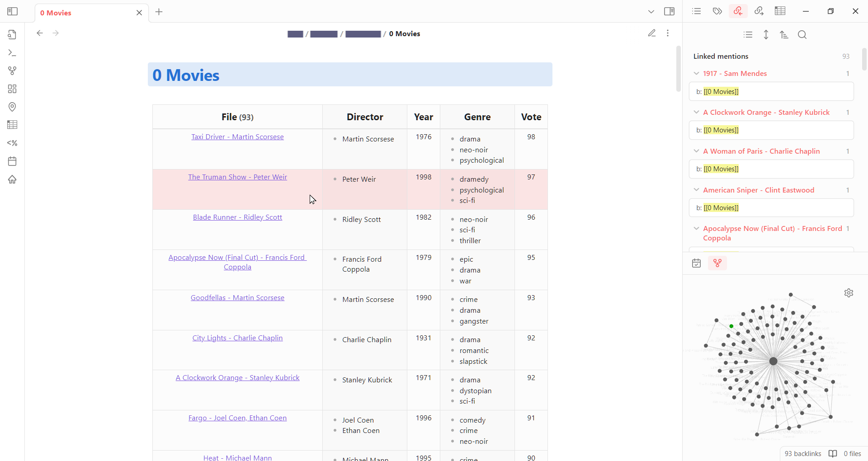Navigate back with the left arrow
This screenshot has height=461, width=868.
point(40,33)
